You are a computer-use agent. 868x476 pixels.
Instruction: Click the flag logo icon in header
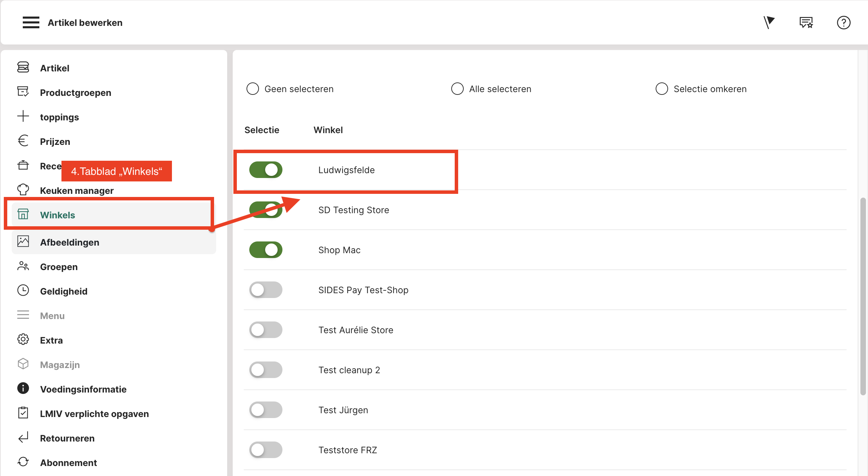[x=769, y=22]
